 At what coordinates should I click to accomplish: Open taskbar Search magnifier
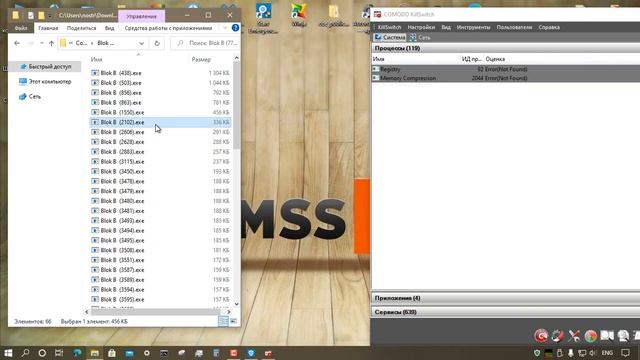(x=25, y=353)
